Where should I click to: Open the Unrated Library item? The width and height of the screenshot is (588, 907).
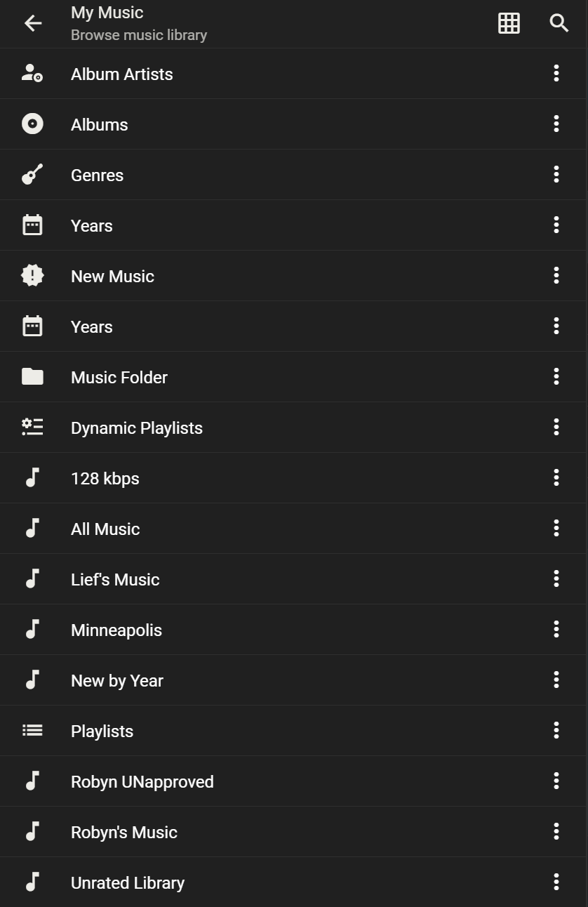(128, 883)
